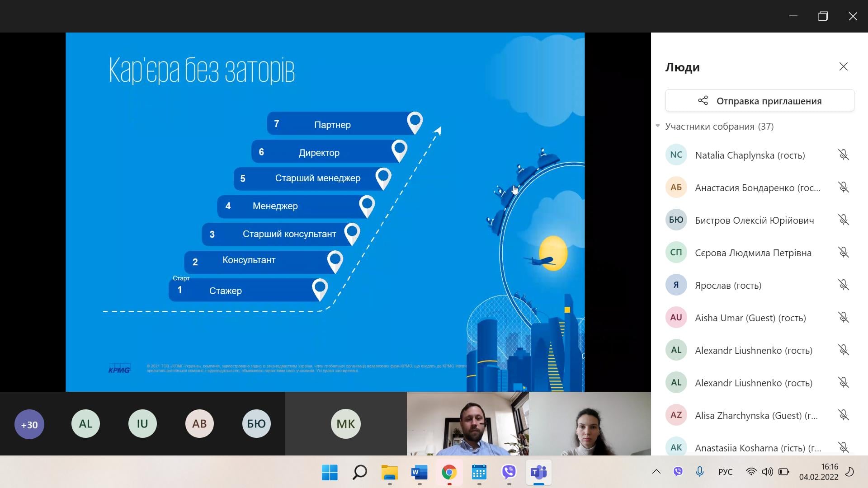Select the MK participant avatar tile
This screenshot has width=868, height=488.
point(346,424)
